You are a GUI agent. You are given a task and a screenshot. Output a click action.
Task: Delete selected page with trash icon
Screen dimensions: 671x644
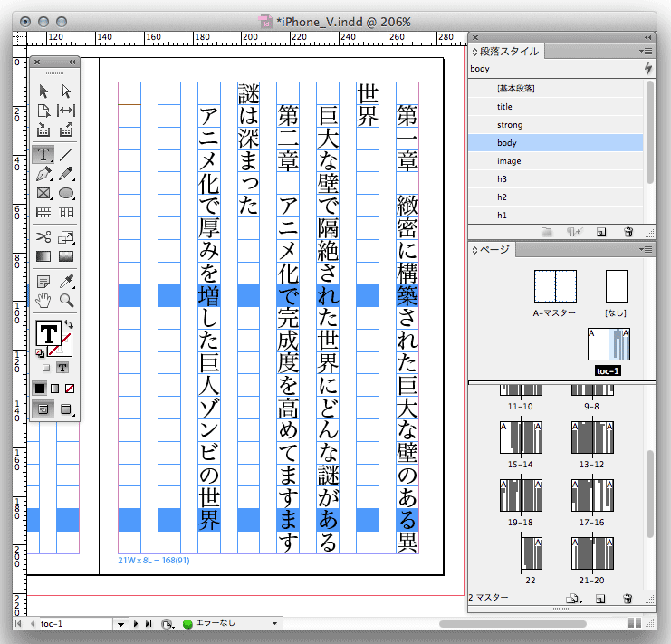coord(628,599)
